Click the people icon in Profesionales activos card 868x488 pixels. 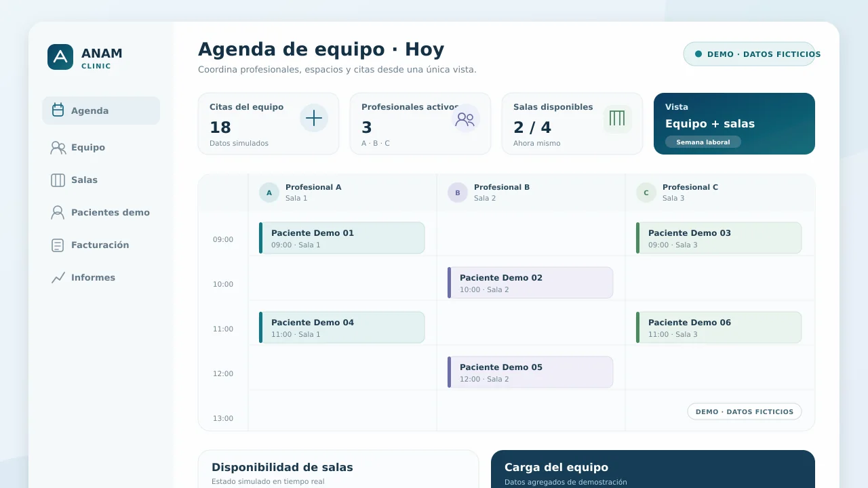465,119
